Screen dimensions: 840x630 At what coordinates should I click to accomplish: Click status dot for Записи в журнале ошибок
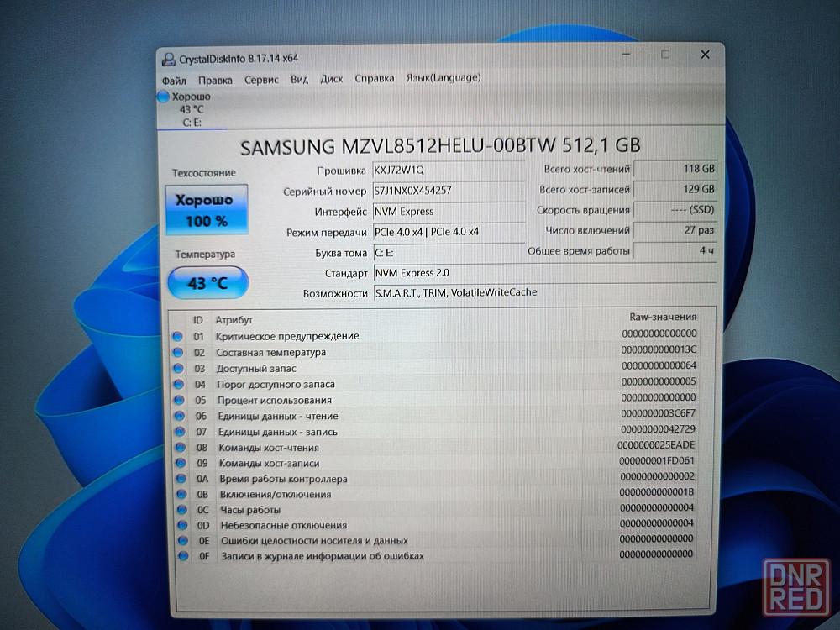click(183, 556)
